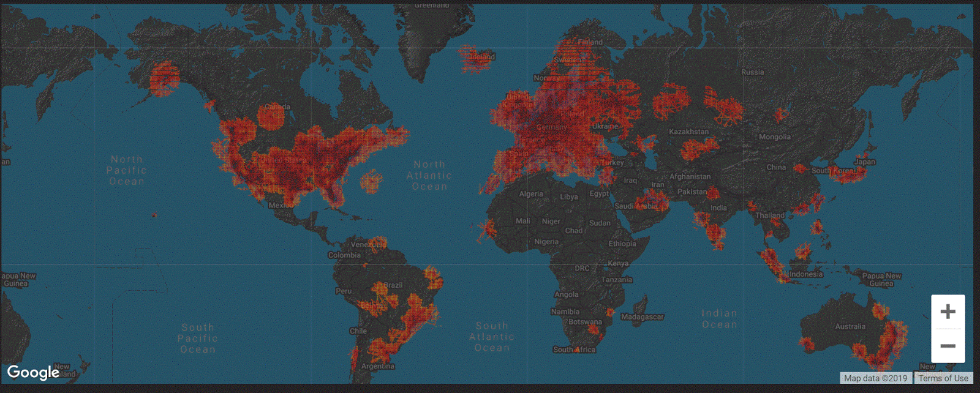Click the North Pacific Ocean label
The height and width of the screenshot is (393, 980).
click(127, 170)
